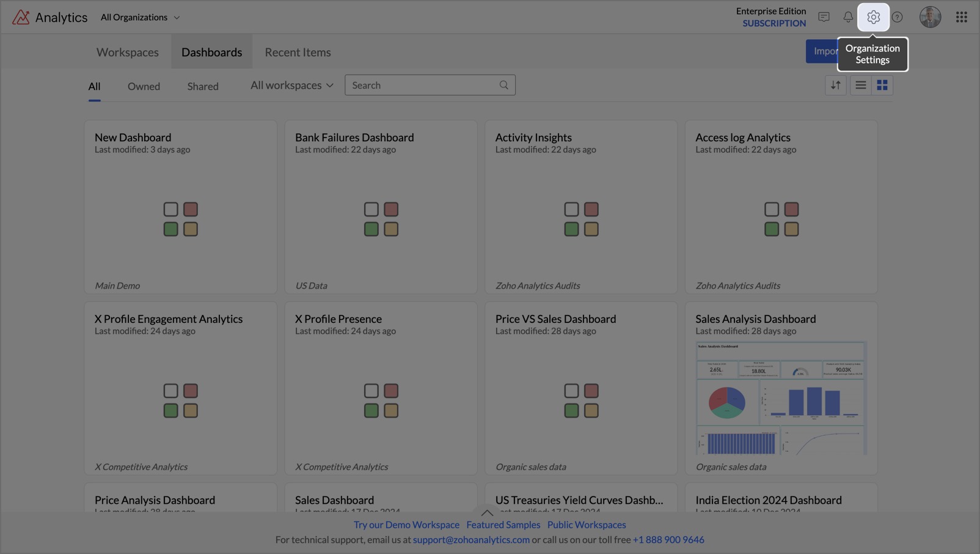Click the search magnifier icon

pos(503,85)
